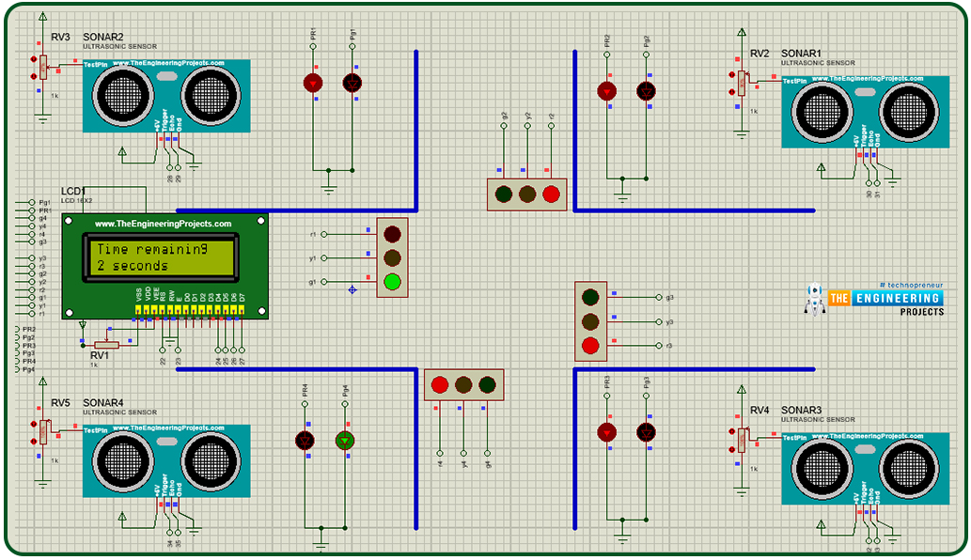The height and width of the screenshot is (560, 971).
Task: Click the dark green lamp wired to g2
Action: pyautogui.click(x=504, y=194)
